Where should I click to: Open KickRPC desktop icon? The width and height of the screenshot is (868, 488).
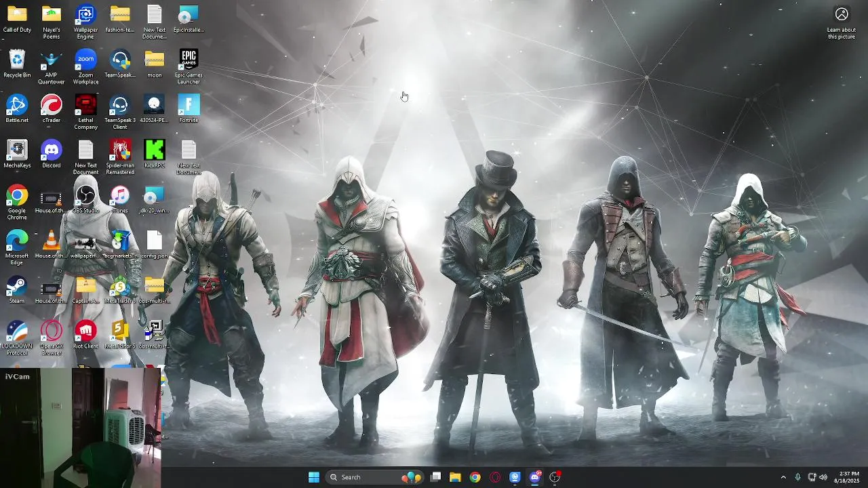tap(155, 155)
